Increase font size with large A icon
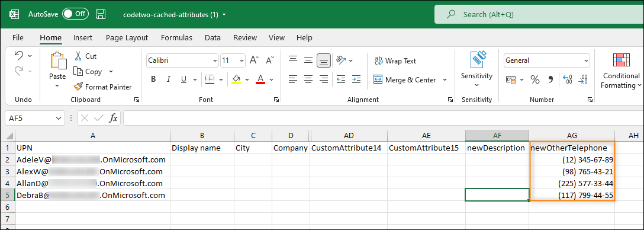Image resolution: width=644 pixels, height=230 pixels. 254,60
